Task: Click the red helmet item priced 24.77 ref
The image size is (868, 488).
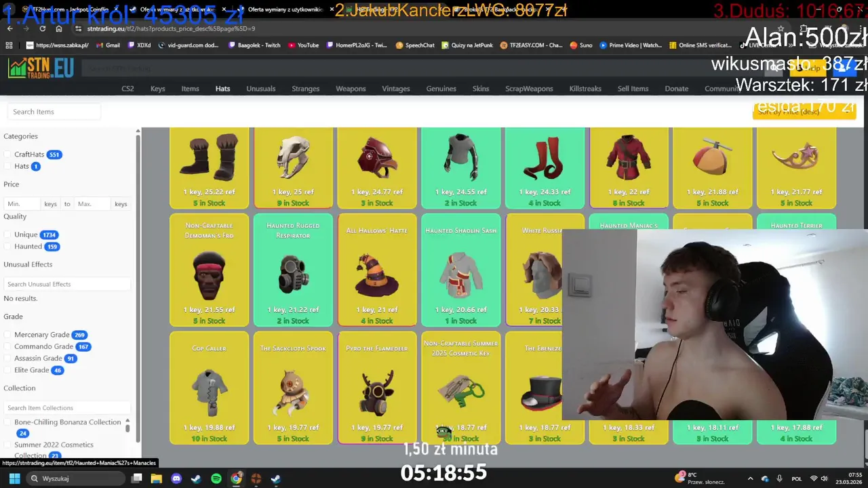Action: 377,167
